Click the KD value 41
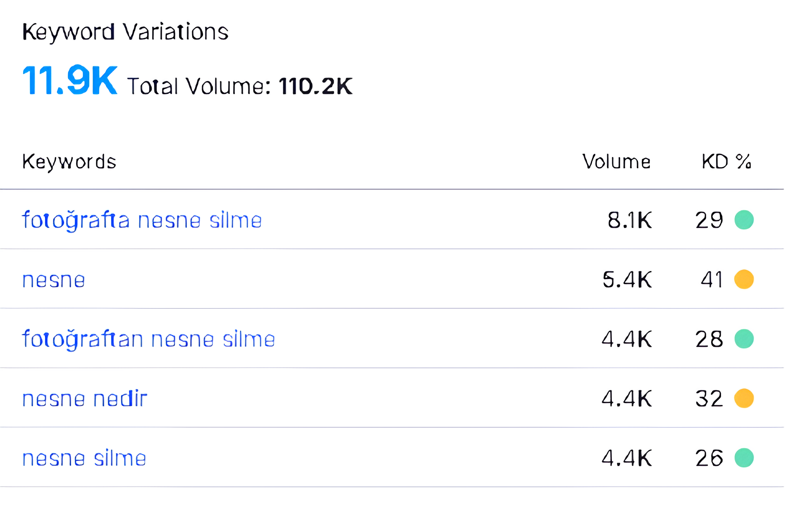This screenshot has width=812, height=509. (x=712, y=280)
